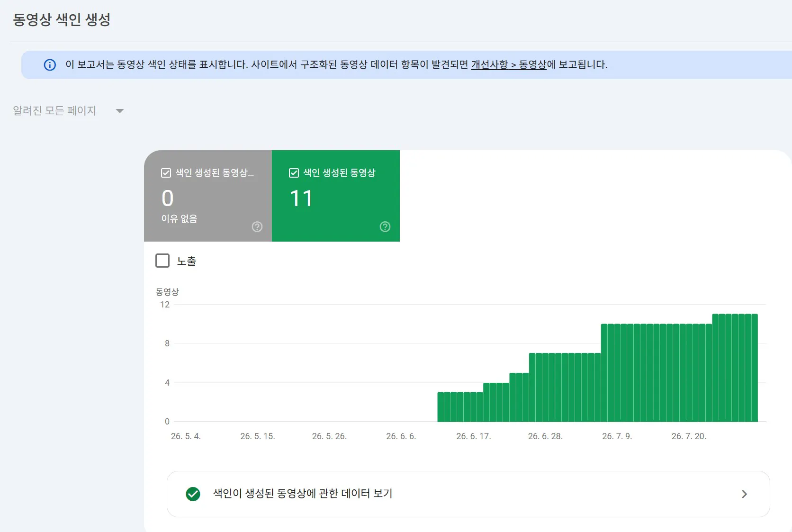Click the 4 value on the chart axis
This screenshot has height=532, width=792.
coord(167,383)
